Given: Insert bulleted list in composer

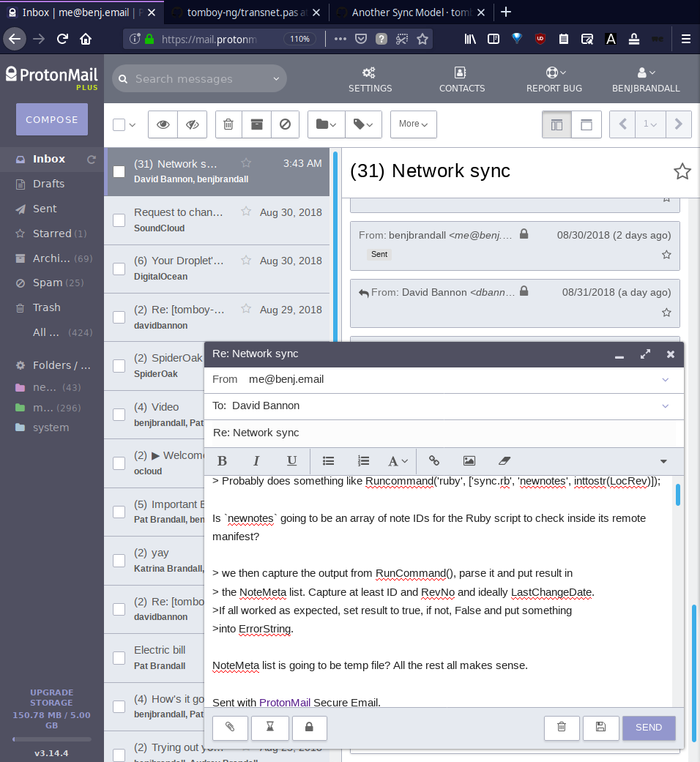Looking at the screenshot, I should 329,460.
